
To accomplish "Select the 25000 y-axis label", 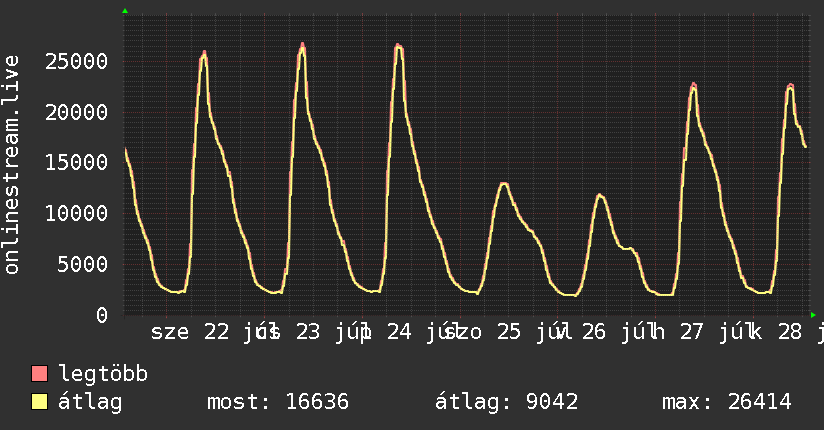I will click(x=76, y=62).
